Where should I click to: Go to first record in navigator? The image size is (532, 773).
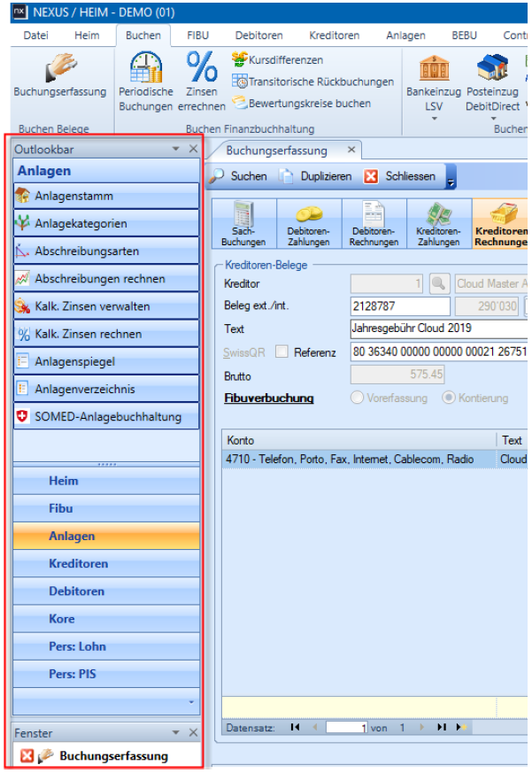295,727
